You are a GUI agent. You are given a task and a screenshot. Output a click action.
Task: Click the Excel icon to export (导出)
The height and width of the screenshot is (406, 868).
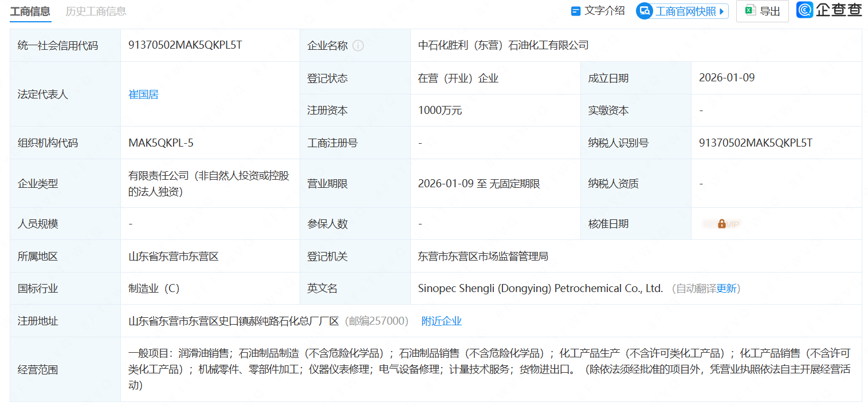[749, 11]
